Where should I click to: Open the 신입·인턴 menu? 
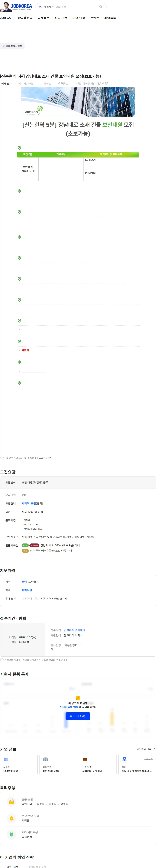(x=61, y=18)
